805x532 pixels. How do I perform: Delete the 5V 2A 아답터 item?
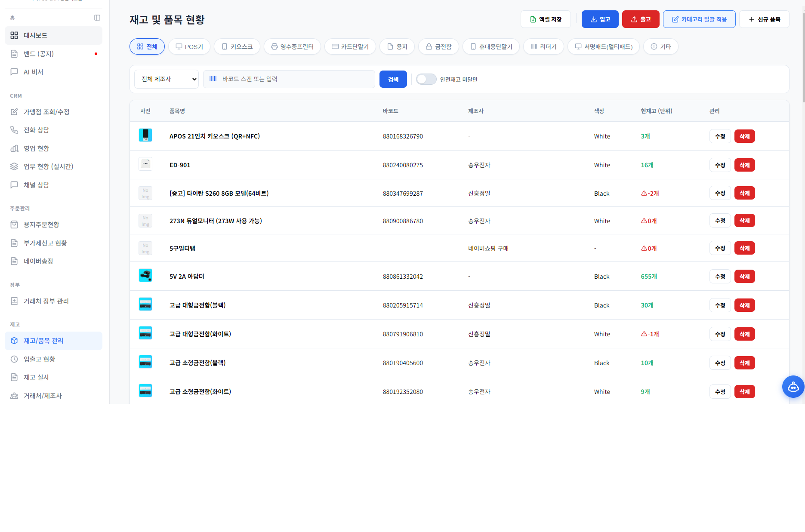pos(744,277)
